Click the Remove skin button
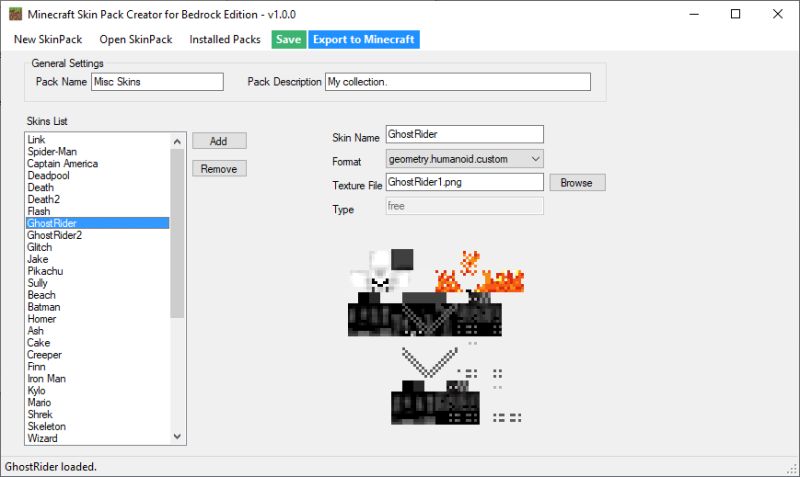The height and width of the screenshot is (477, 800). point(219,168)
